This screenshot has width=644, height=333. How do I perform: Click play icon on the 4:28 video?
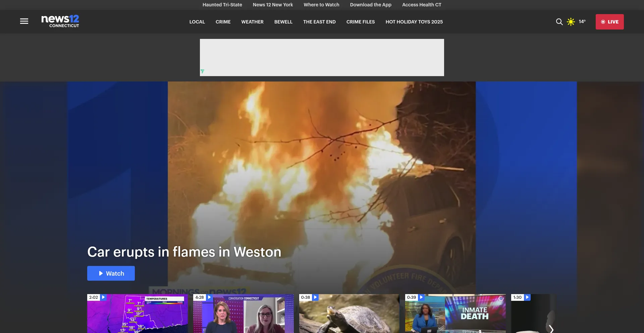click(x=209, y=297)
